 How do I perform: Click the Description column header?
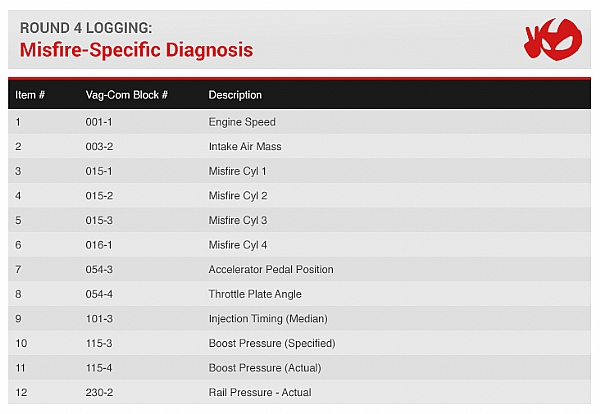pyautogui.click(x=235, y=95)
